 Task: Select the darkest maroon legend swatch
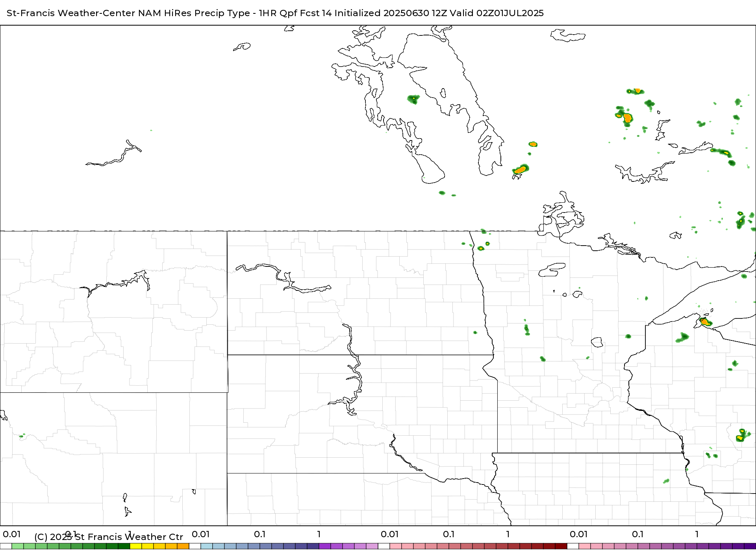pos(561,546)
